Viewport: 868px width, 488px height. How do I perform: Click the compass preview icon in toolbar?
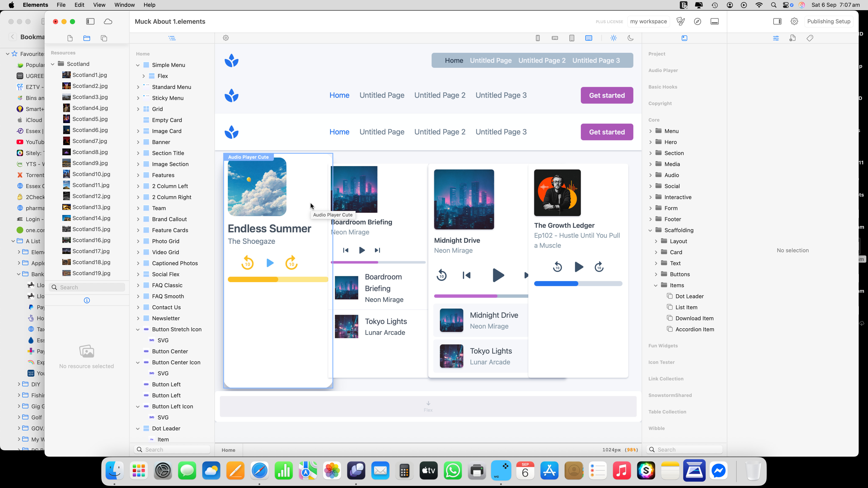[697, 22]
